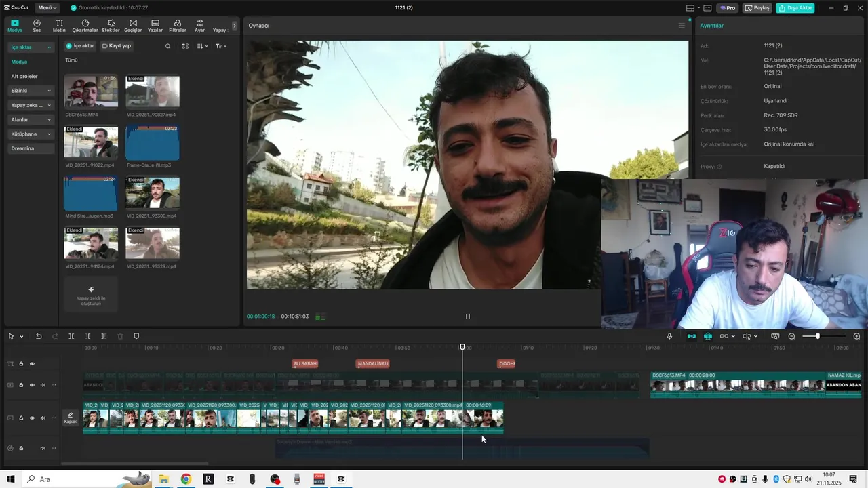Search media with magnifier icon

tap(168, 46)
